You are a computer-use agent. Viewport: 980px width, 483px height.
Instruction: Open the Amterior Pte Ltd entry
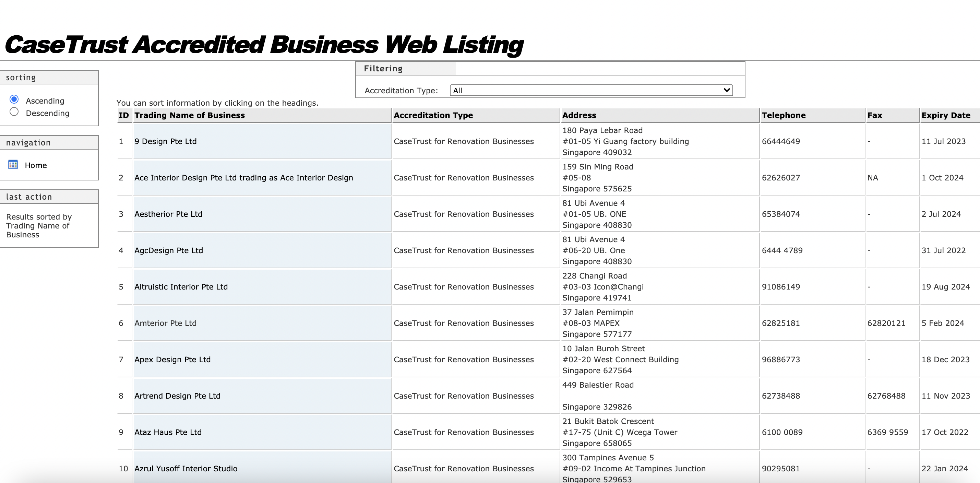coord(165,323)
